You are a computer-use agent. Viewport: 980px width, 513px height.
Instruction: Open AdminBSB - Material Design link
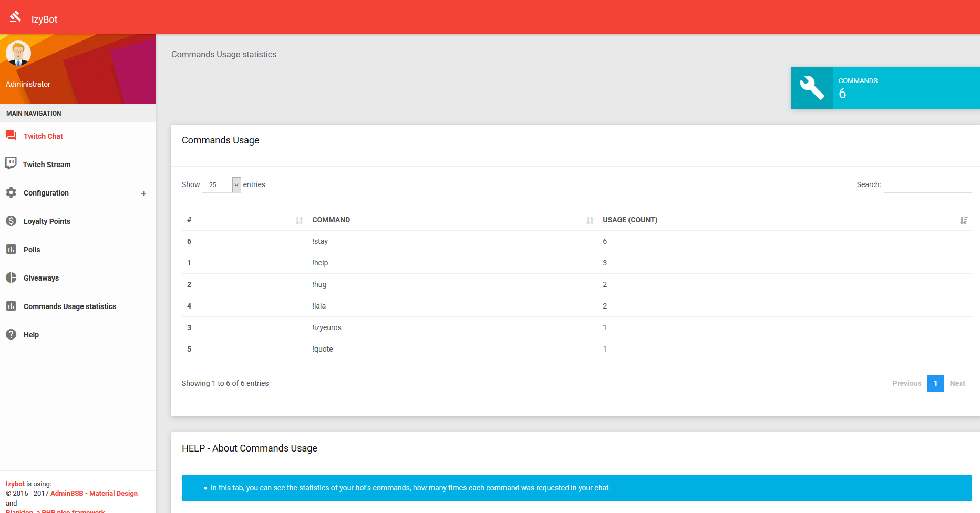pos(94,493)
